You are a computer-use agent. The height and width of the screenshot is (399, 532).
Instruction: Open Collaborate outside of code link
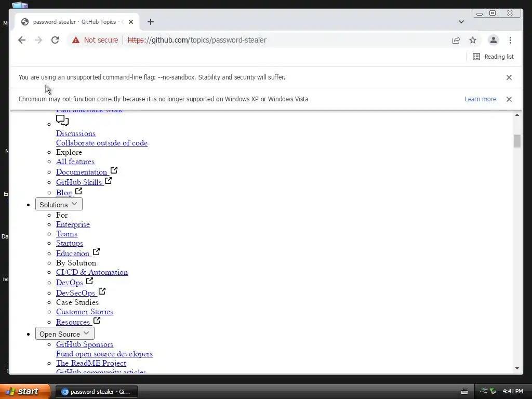[102, 143]
